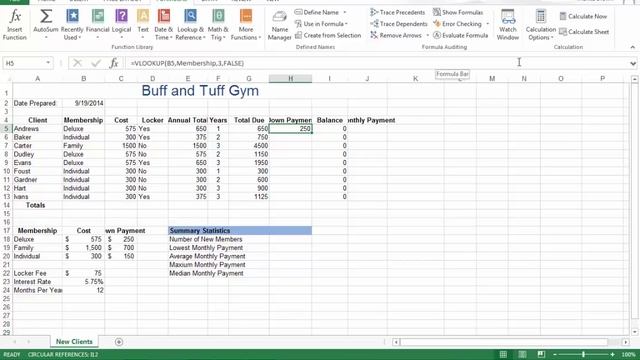Open Text functions library

coord(143,24)
